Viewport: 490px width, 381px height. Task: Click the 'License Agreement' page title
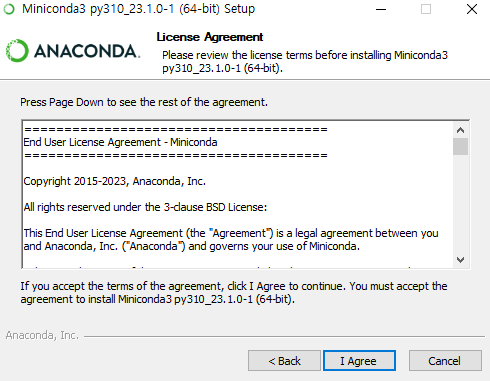coord(210,37)
